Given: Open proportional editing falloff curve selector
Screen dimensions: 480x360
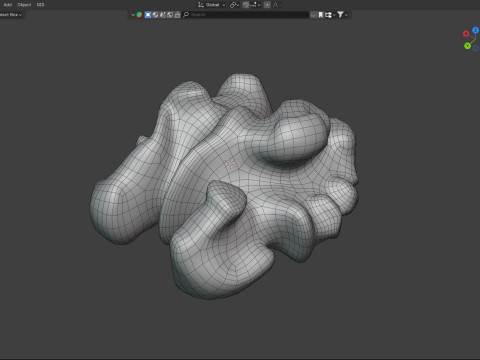Looking at the screenshot, I should (276, 5).
